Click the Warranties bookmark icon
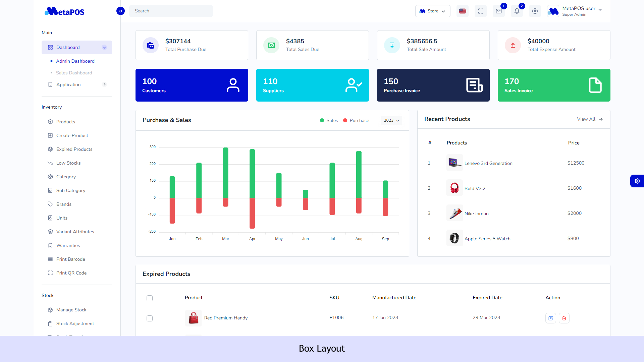 (x=50, y=245)
